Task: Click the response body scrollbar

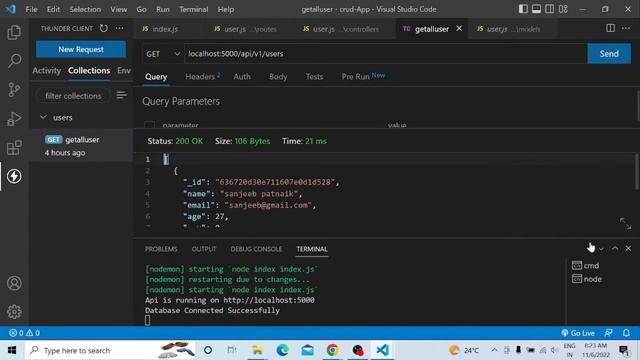Action: pyautogui.click(x=636, y=171)
